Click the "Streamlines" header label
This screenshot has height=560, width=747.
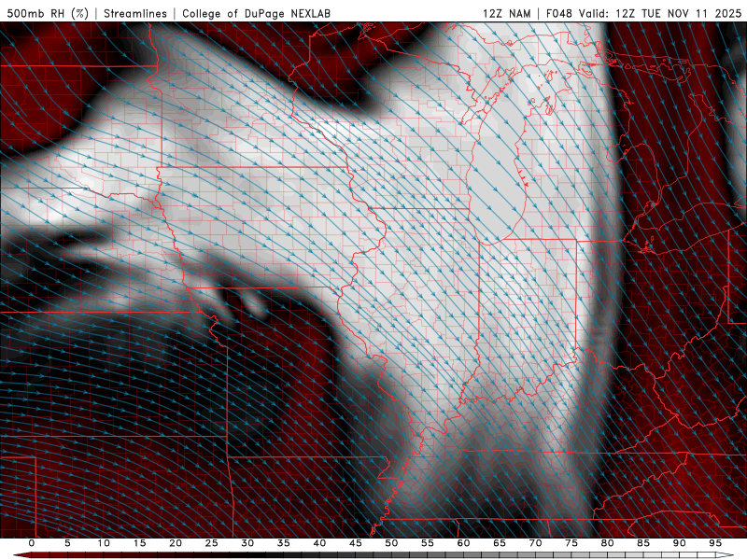click(x=135, y=13)
